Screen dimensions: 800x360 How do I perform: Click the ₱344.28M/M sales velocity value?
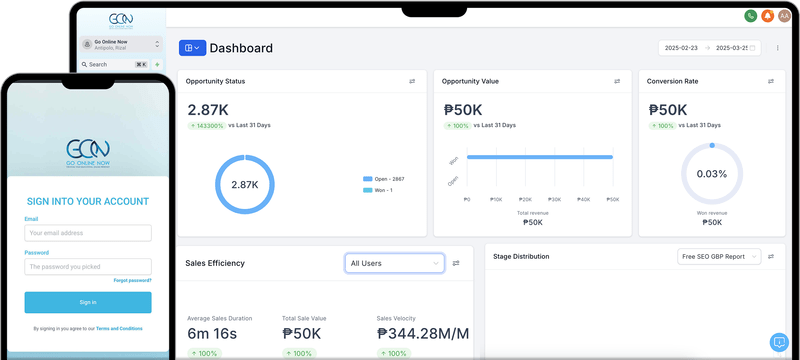pos(423,334)
